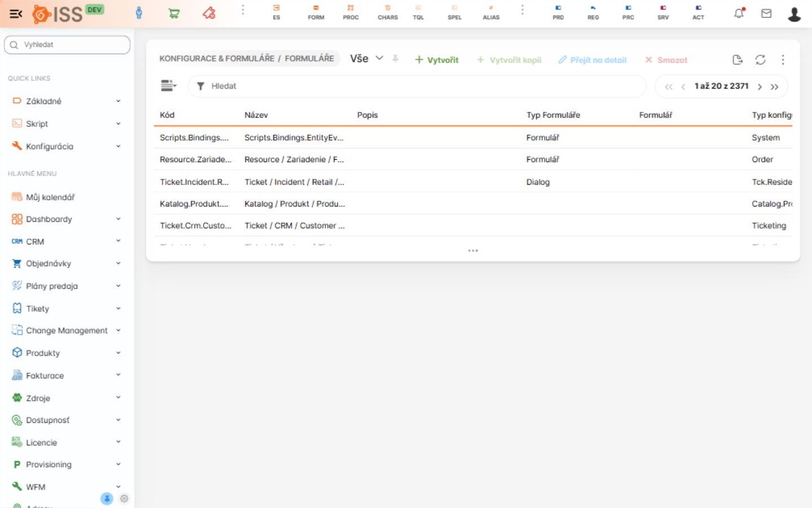Open the mail envelope icon
The image size is (812, 508).
point(766,13)
